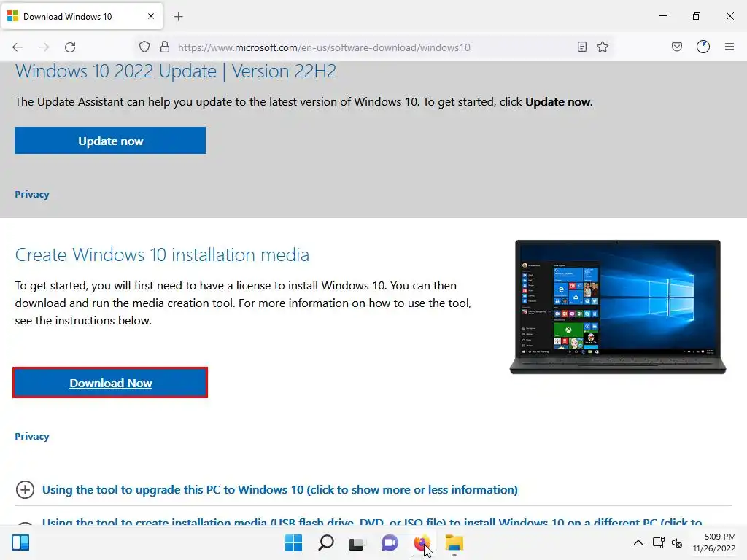Image resolution: width=747 pixels, height=560 pixels.
Task: Save page to Pocket
Action: tap(676, 47)
